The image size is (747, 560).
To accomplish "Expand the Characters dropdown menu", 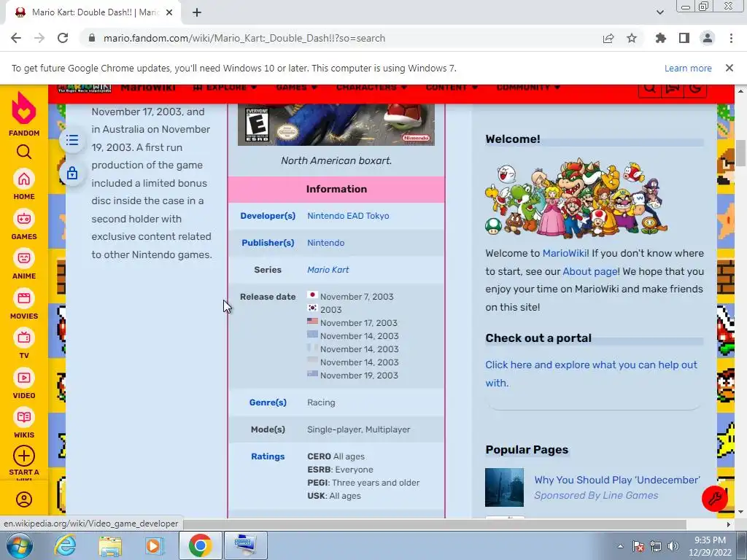I will coord(371,87).
